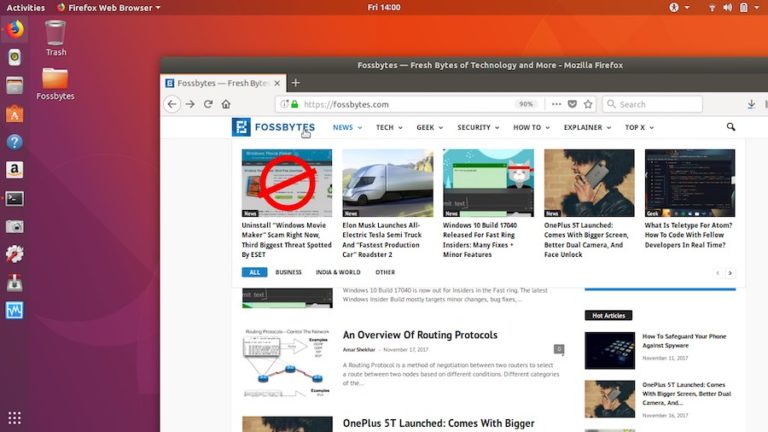
Task: Close the Fossbytes browser tab
Action: point(277,83)
